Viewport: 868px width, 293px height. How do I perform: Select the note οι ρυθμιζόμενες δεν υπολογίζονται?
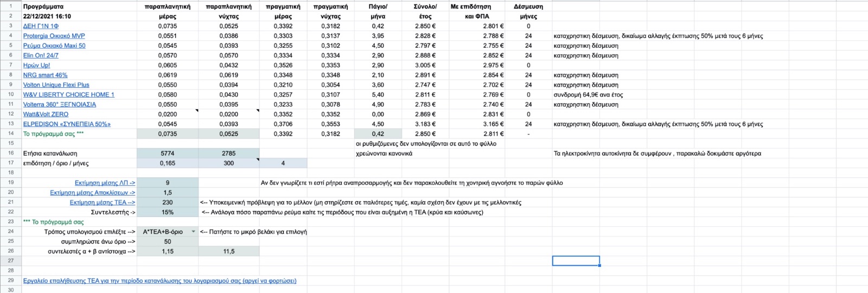click(426, 144)
